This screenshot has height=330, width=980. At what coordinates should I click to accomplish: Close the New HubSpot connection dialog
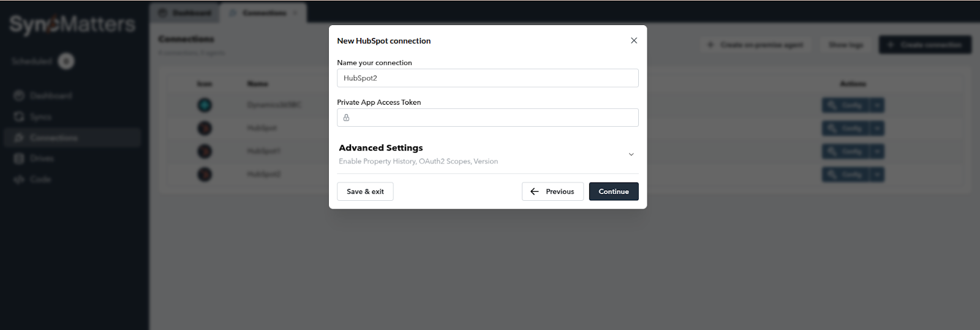coord(634,40)
